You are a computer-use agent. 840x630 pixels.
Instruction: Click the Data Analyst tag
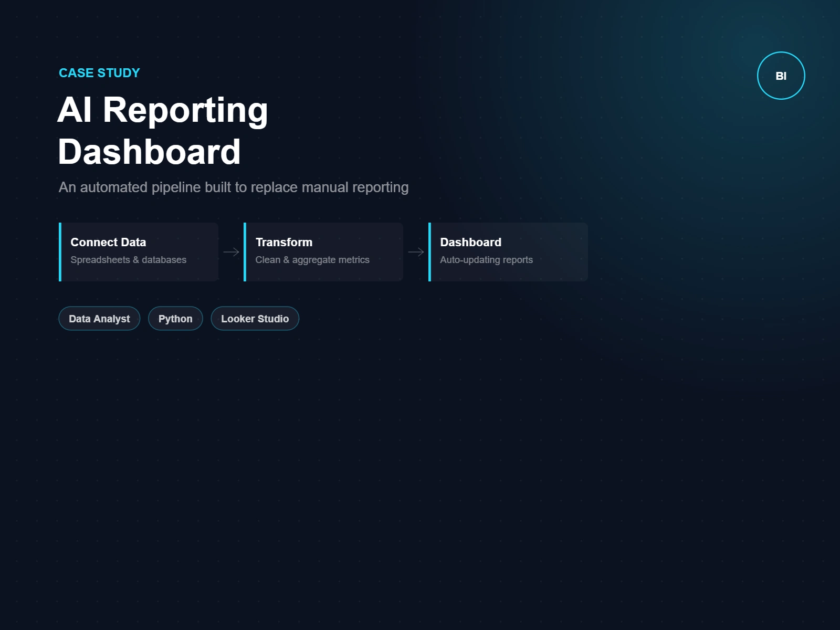pyautogui.click(x=99, y=319)
